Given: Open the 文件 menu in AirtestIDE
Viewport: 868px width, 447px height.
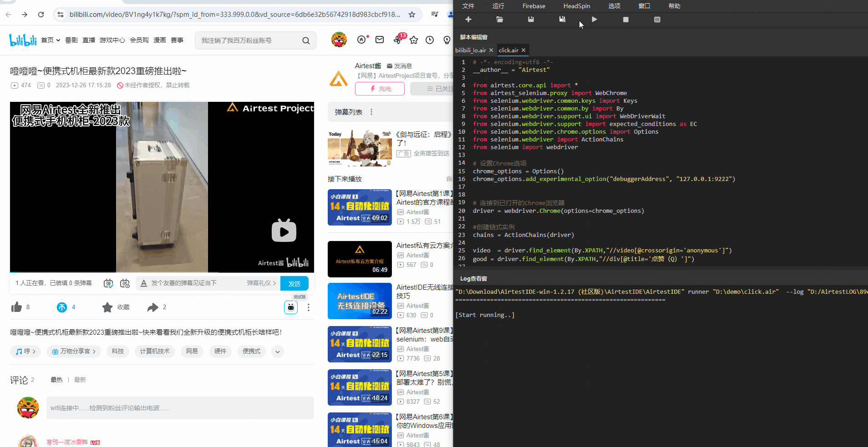Looking at the screenshot, I should click(x=468, y=6).
